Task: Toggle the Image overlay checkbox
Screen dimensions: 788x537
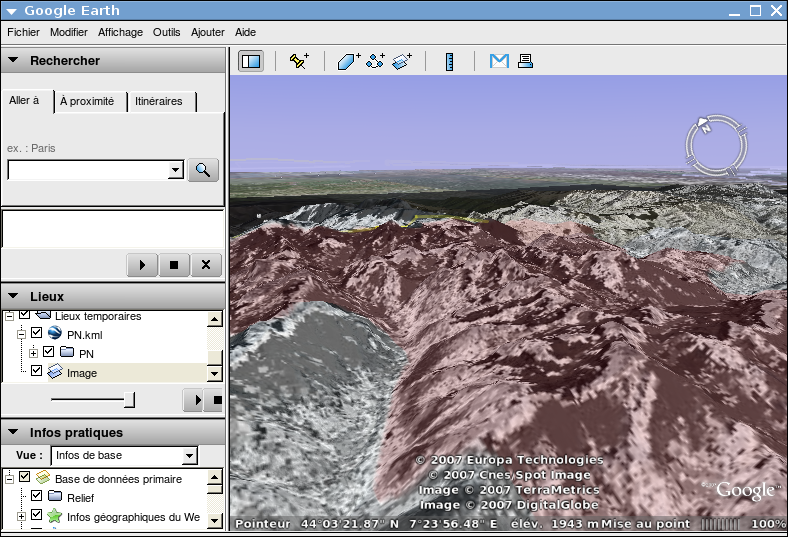Action: click(x=36, y=371)
